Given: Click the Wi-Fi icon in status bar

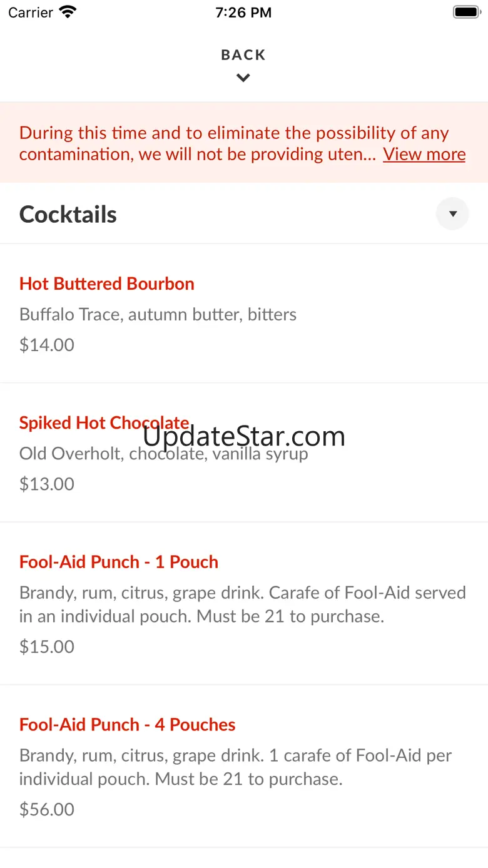Looking at the screenshot, I should point(67,12).
